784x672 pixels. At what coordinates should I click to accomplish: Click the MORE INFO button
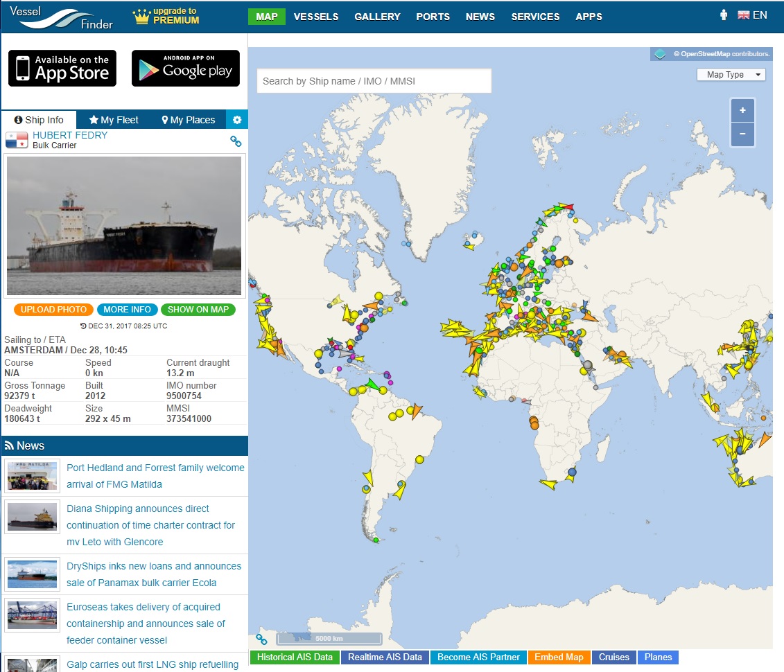pyautogui.click(x=127, y=310)
